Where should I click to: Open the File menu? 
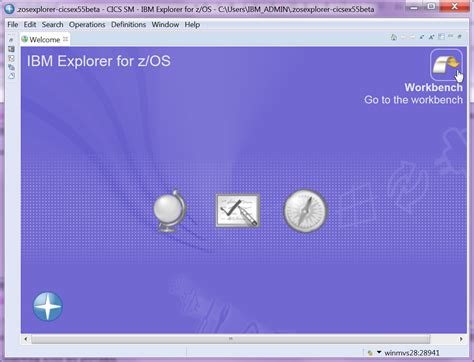[x=13, y=25]
